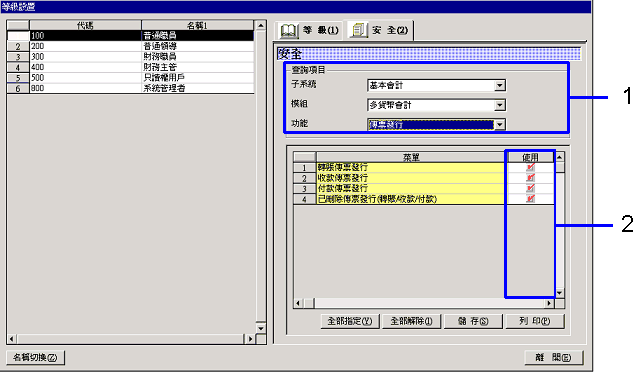This screenshot has width=634, height=373.
Task: Click the 代碼 column header
Action: pos(85,25)
